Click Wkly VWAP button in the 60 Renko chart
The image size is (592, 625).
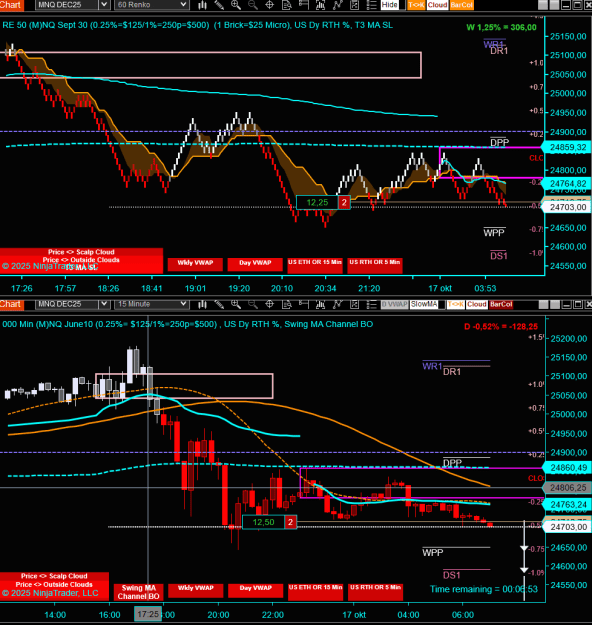tap(195, 265)
